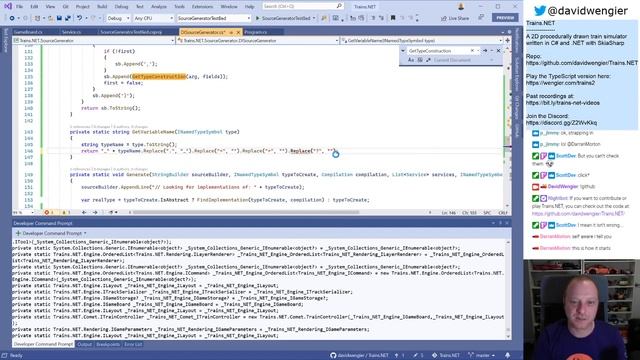
Task: Click the Trains.NET repository status item
Action: (446, 355)
